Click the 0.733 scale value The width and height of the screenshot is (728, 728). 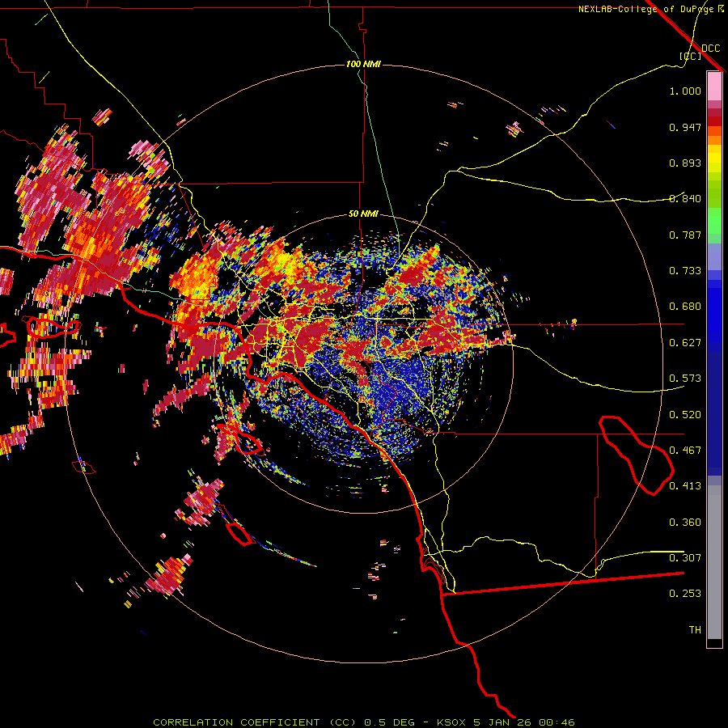pyautogui.click(x=685, y=271)
